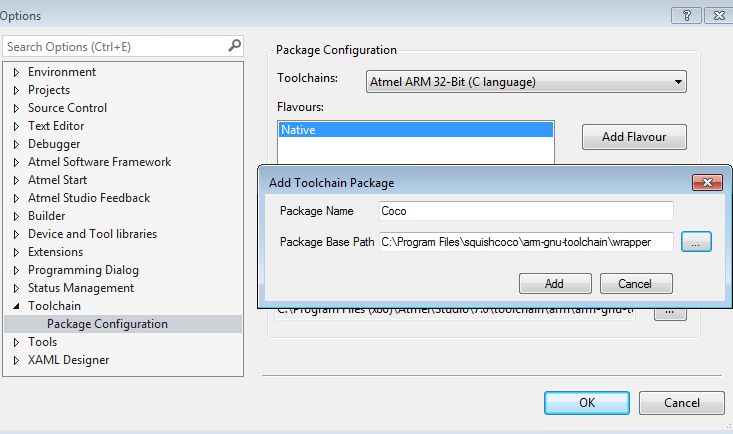Screen dimensions: 733x434
Task: Select Atmel Software Framework option category
Action: (x=99, y=162)
